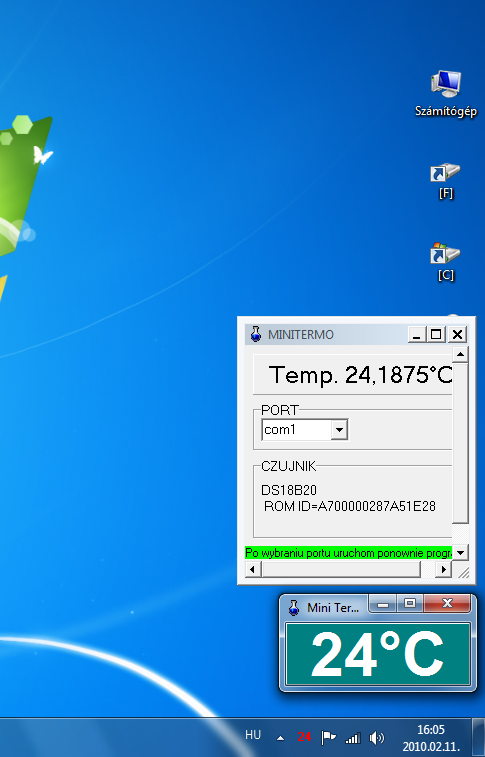Show hidden tray icons arrow
The width and height of the screenshot is (485, 757).
pos(280,738)
